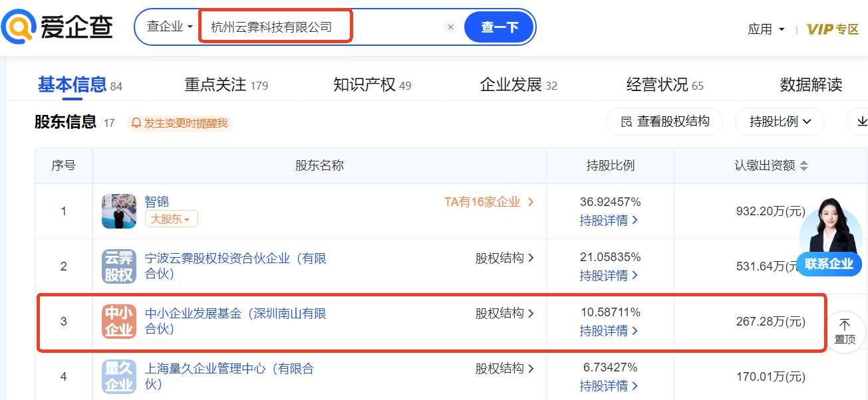Open 宁波云霁股权投资合伙企业 link
This screenshot has width=868, height=400.
(x=235, y=266)
